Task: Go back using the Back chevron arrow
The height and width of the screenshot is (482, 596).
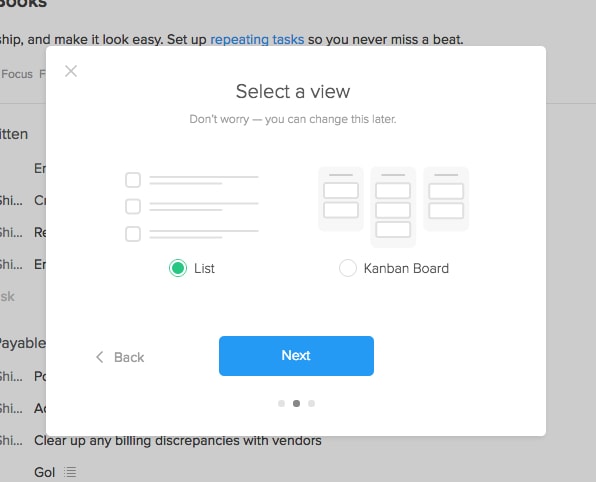Action: 100,357
